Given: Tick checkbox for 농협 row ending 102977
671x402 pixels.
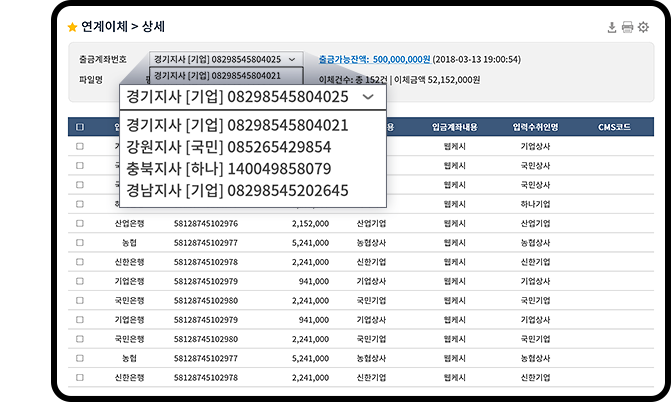Looking at the screenshot, I should click(x=80, y=242).
